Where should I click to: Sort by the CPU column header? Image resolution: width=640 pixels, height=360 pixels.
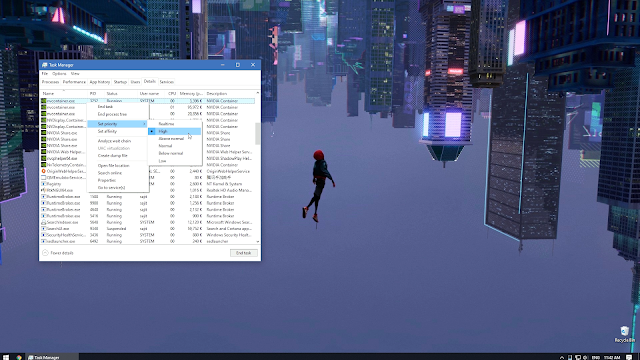tap(172, 93)
